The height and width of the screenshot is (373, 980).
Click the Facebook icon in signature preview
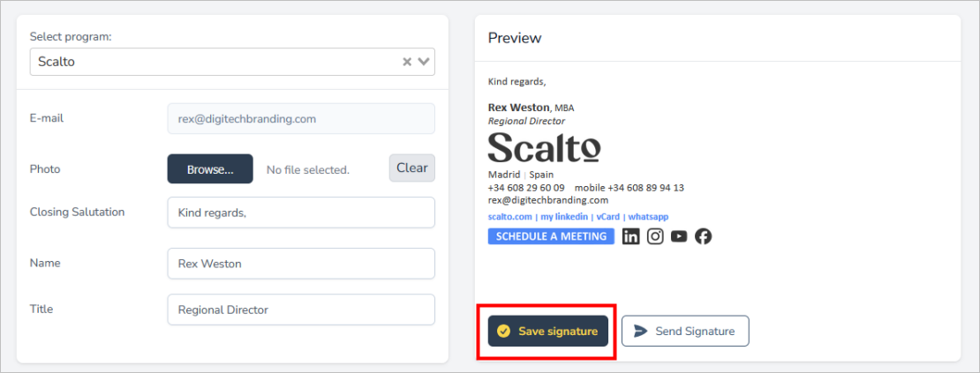pos(703,236)
